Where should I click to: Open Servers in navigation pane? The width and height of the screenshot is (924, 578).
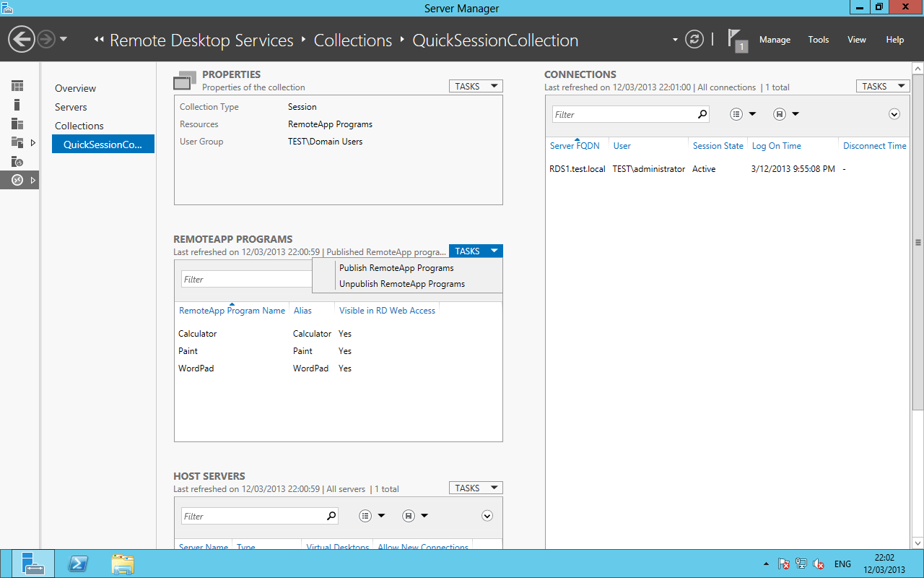click(71, 107)
